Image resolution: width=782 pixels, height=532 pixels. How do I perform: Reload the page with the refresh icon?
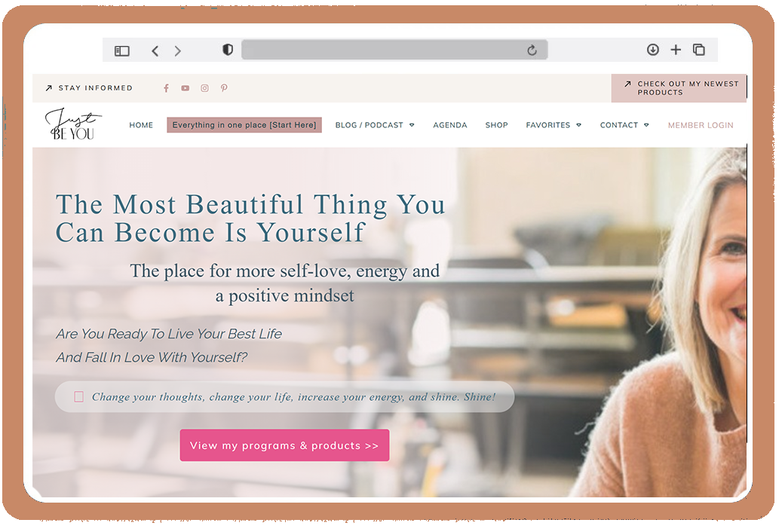532,50
